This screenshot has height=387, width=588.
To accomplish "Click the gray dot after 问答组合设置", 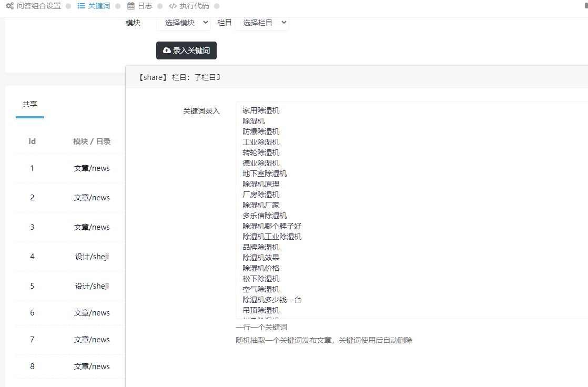I will click(x=68, y=6).
